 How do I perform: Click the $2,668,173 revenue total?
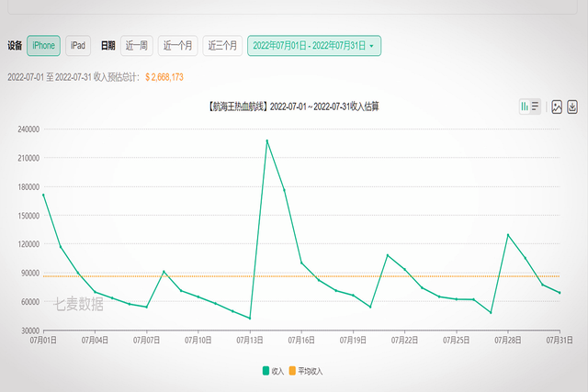[164, 77]
